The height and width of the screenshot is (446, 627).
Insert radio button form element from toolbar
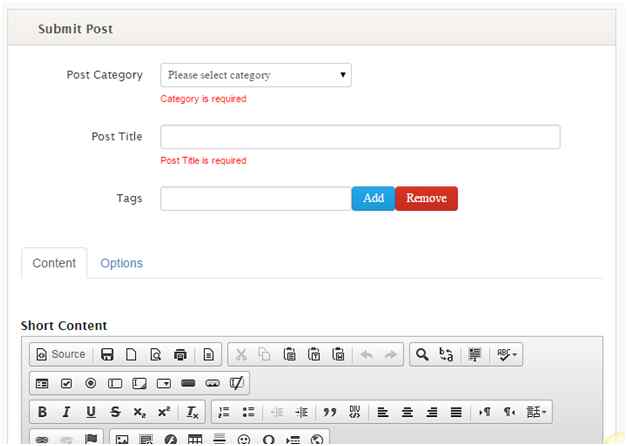[x=90, y=383]
